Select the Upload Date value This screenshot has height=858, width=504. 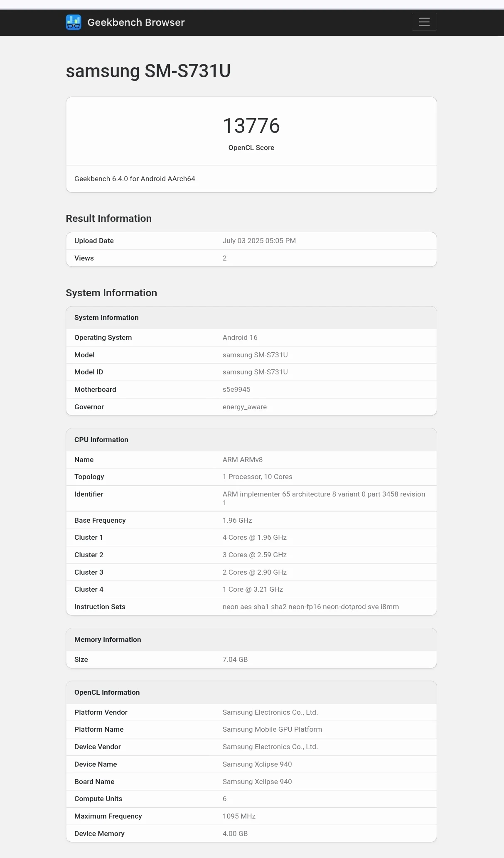259,241
